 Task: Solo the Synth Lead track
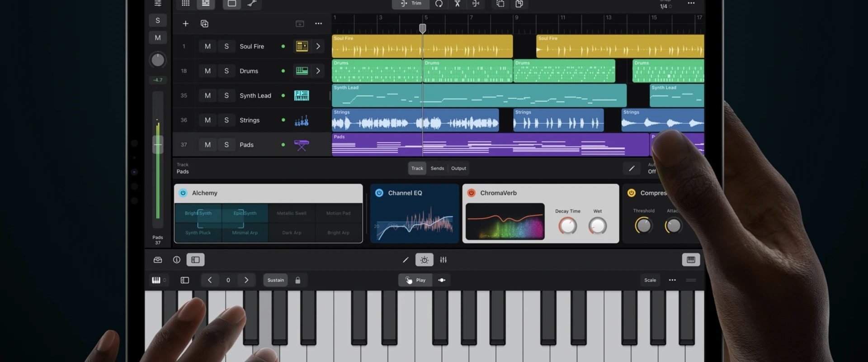(226, 95)
